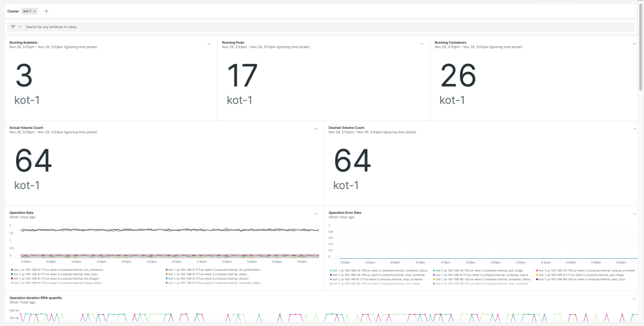Toggle exec_sync legend entry in Operation Rate
This screenshot has height=326, width=644.
coord(54,274)
